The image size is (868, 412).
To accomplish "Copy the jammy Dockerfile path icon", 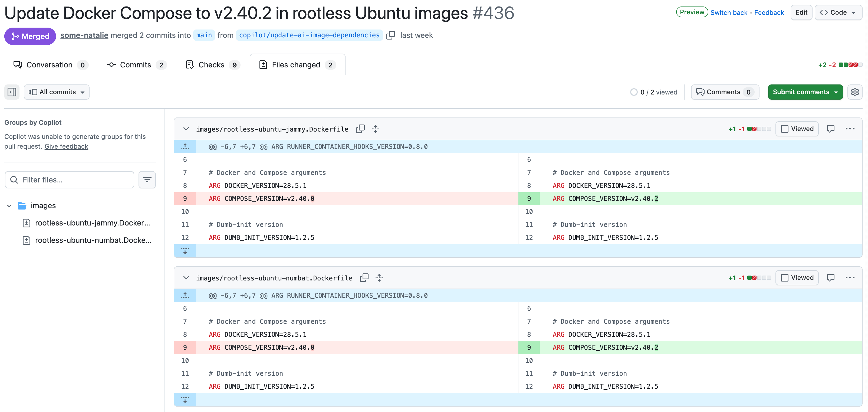I will pos(360,129).
